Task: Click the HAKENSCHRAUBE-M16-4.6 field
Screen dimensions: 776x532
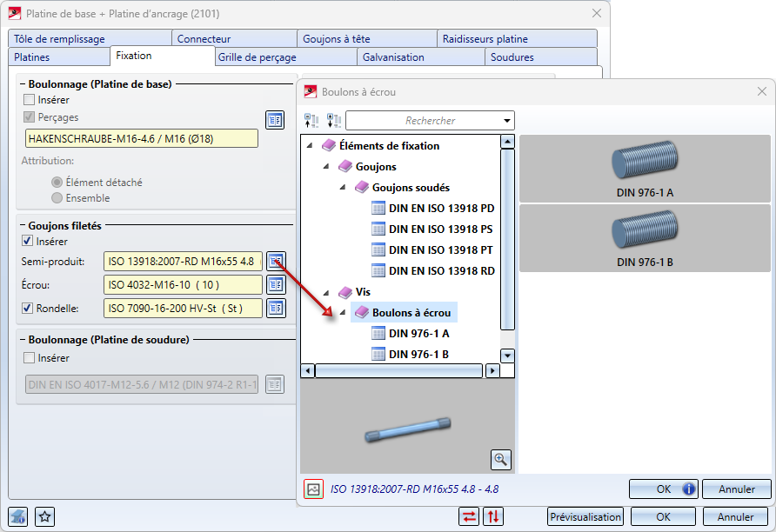Action: (142, 138)
